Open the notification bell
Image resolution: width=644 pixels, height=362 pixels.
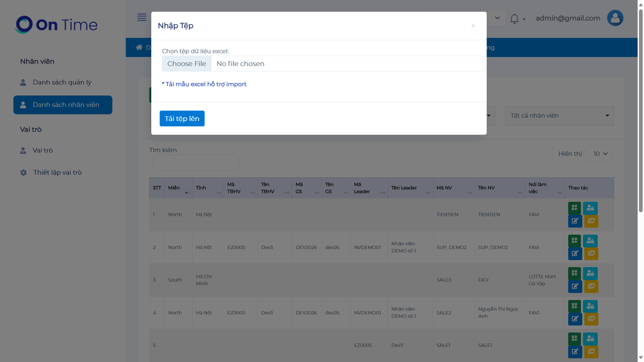tap(514, 19)
